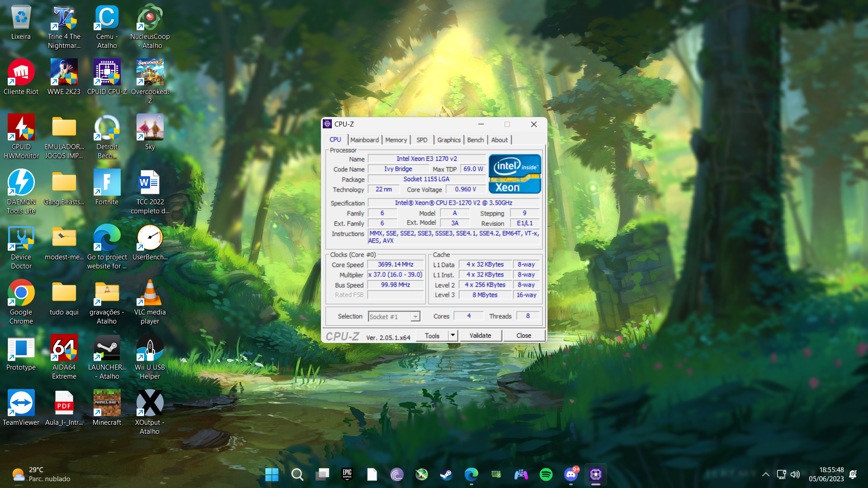Expand the Tools dropdown arrow
Screen dimensions: 868x488
453,336
